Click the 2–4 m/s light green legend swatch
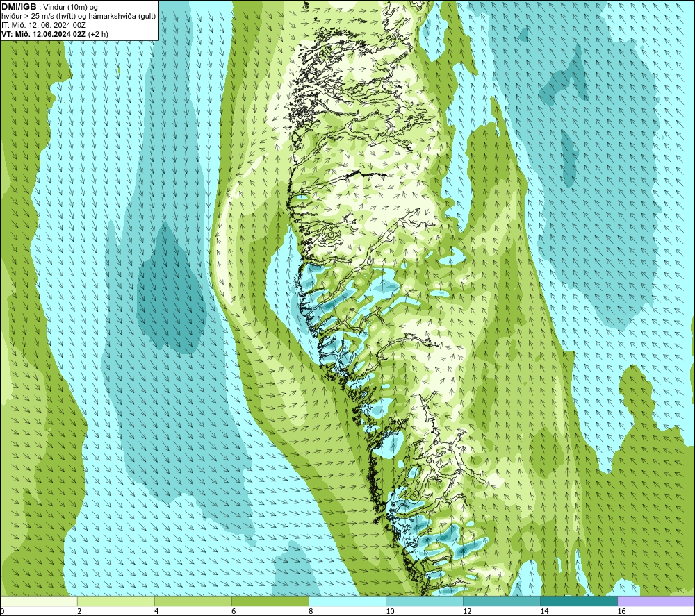 tap(115, 601)
